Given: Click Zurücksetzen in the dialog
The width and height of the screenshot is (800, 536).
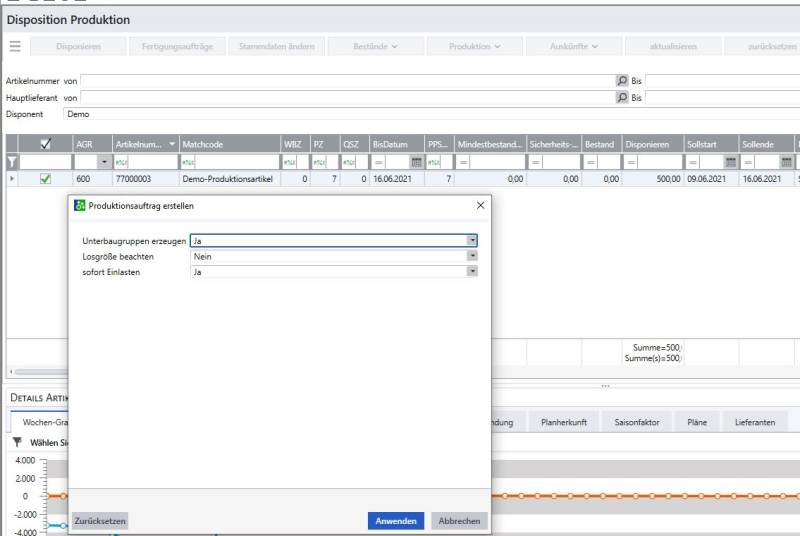Looking at the screenshot, I should click(99, 521).
